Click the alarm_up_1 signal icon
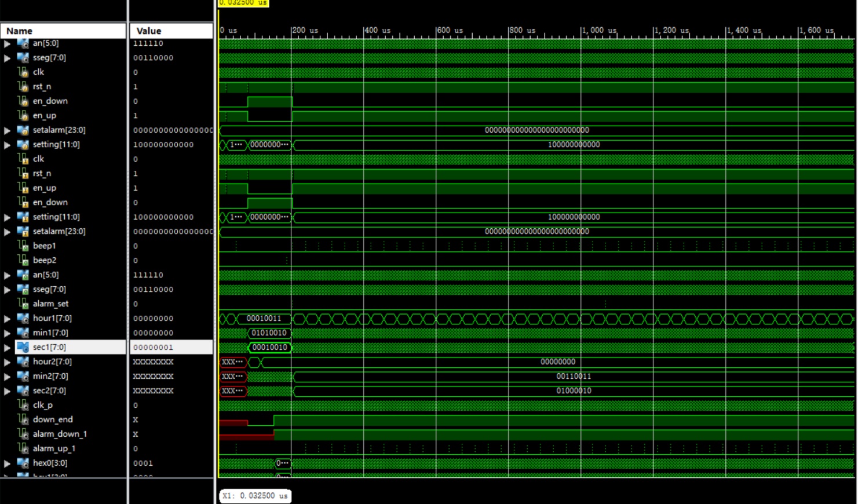 click(x=23, y=448)
